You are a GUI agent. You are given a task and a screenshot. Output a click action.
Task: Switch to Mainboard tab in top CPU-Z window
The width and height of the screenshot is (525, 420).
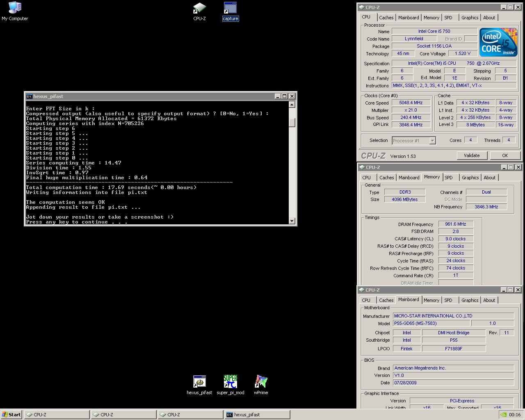tap(409, 18)
